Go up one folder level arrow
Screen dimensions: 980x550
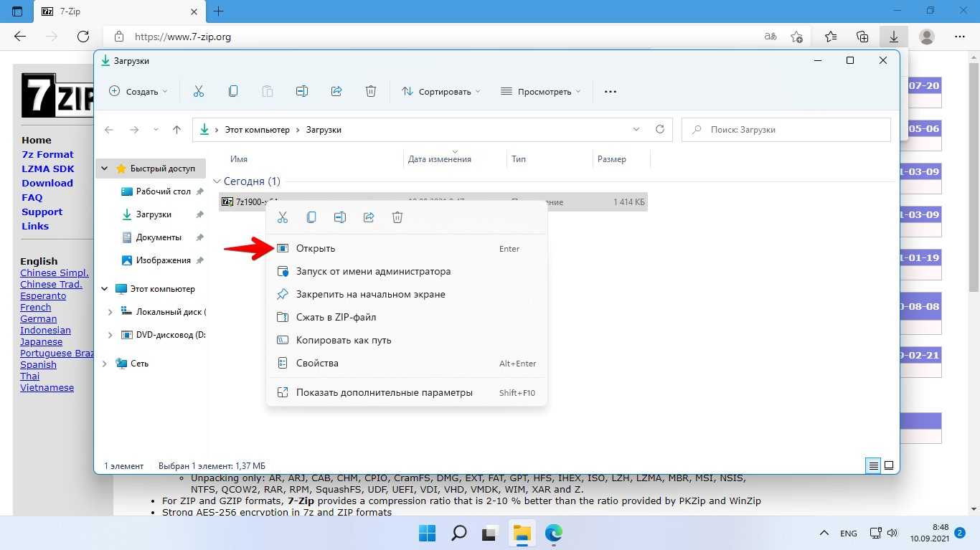coord(177,130)
